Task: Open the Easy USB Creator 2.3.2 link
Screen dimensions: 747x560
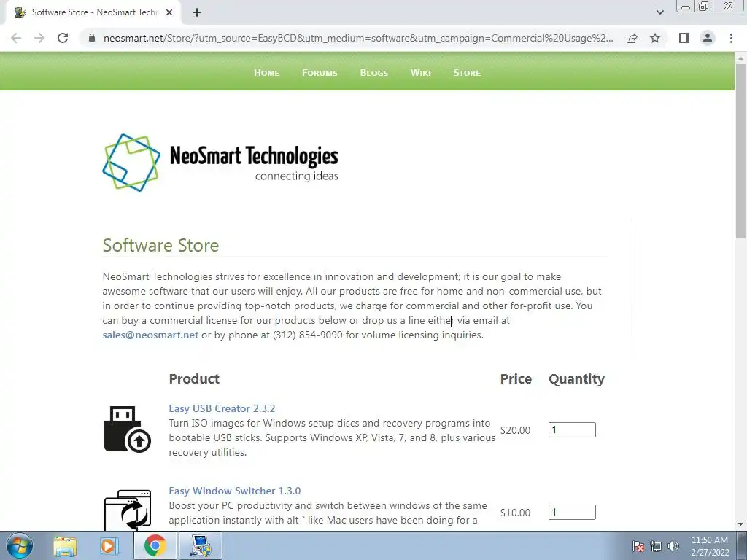Action: pos(222,408)
